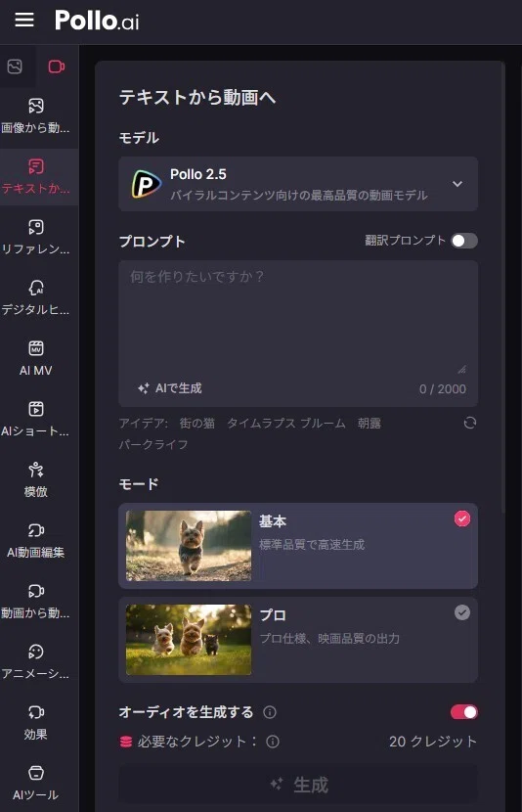
Task: Click the プロ mode dogs thumbnail
Action: coord(189,640)
